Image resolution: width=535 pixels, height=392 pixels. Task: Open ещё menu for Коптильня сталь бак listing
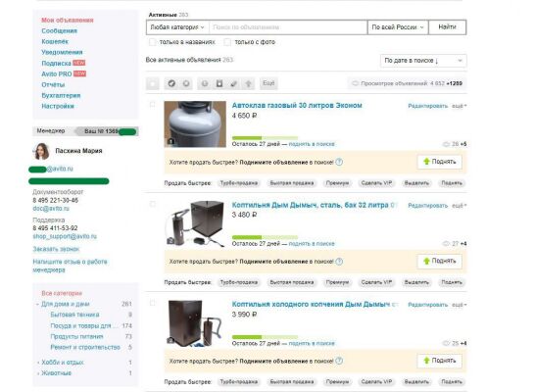click(460, 206)
